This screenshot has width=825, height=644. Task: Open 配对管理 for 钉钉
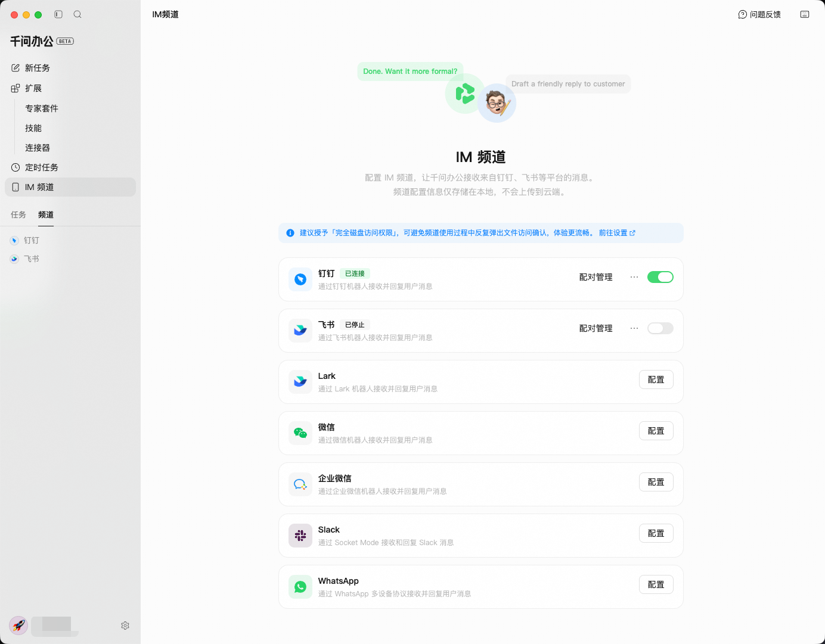pos(596,277)
